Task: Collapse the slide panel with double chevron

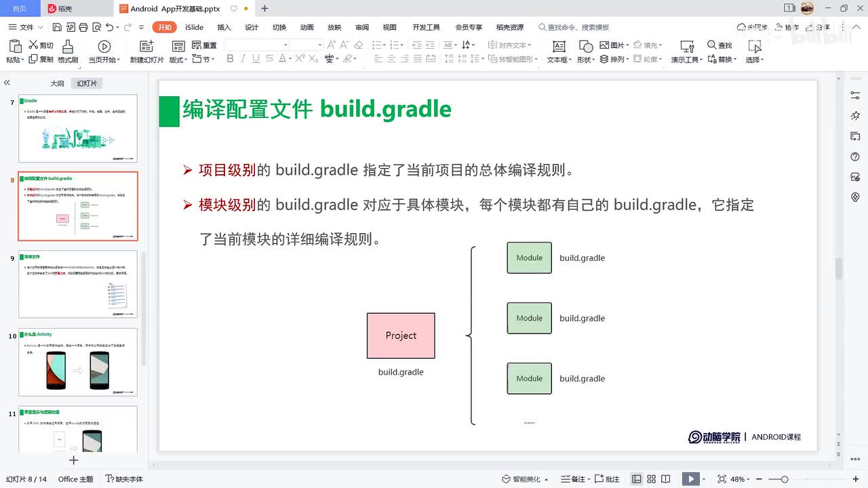Action: 7,83
